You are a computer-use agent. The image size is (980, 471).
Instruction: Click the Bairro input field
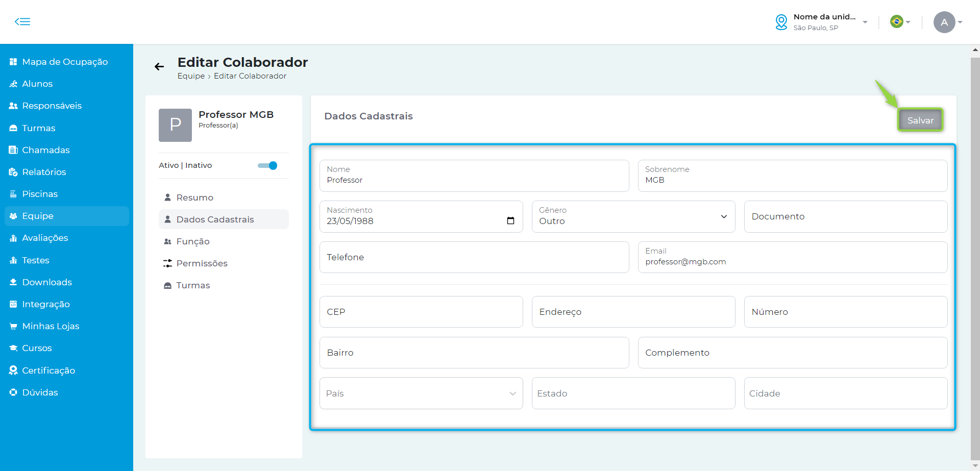474,353
